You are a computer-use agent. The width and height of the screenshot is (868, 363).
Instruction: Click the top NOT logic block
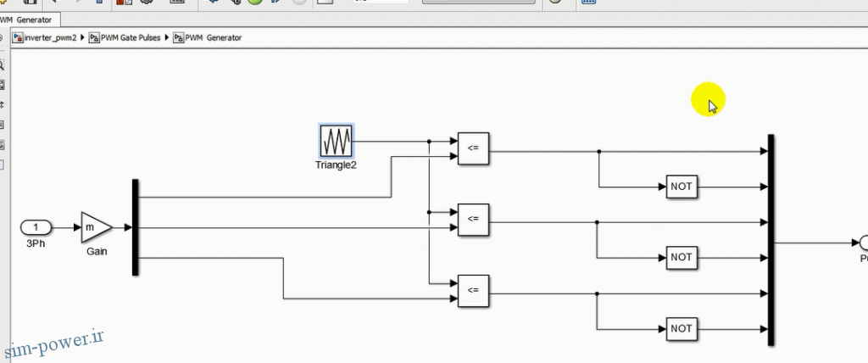click(x=682, y=187)
